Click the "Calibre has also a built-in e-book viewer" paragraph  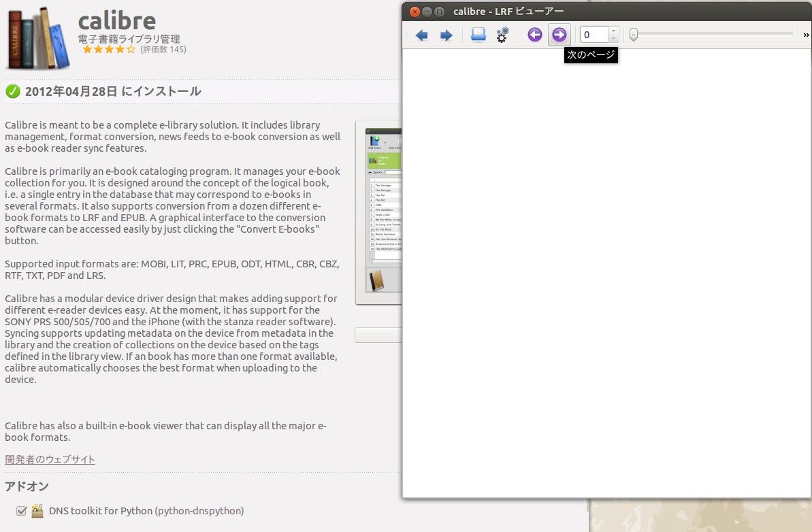pos(165,431)
